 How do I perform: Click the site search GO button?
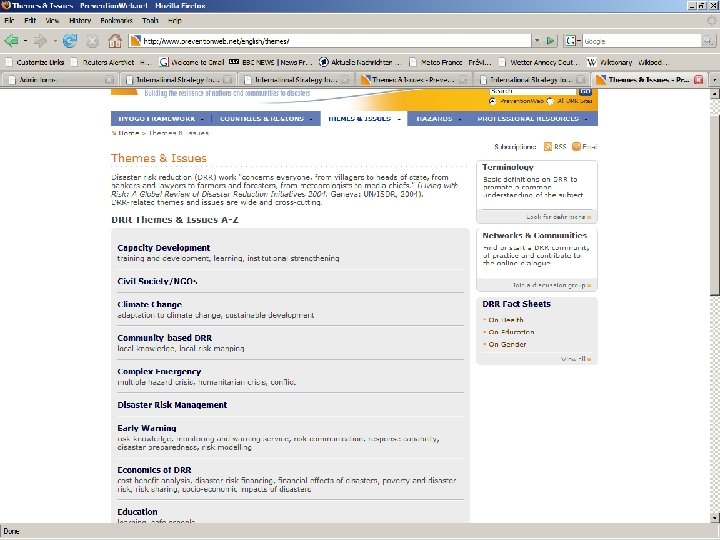coord(585,91)
